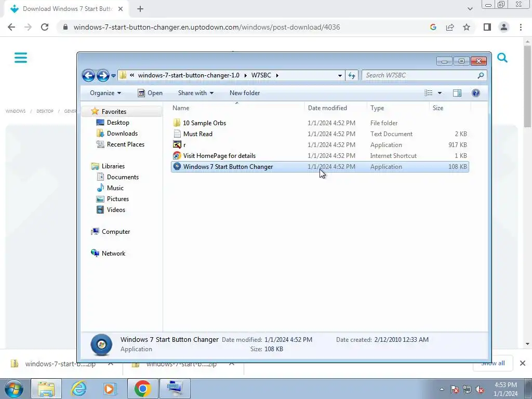The image size is (532, 399).
Task: Click the Chrome address bar URL
Action: (x=207, y=27)
